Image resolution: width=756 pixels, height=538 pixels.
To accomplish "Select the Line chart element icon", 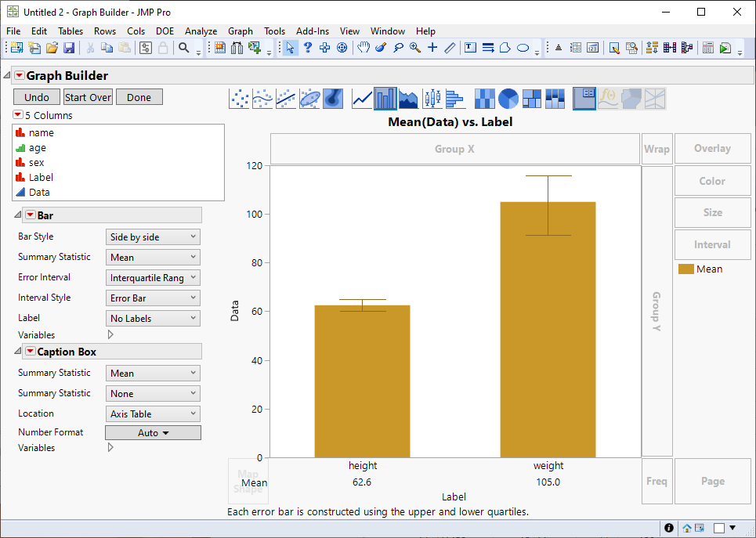I will pos(363,99).
